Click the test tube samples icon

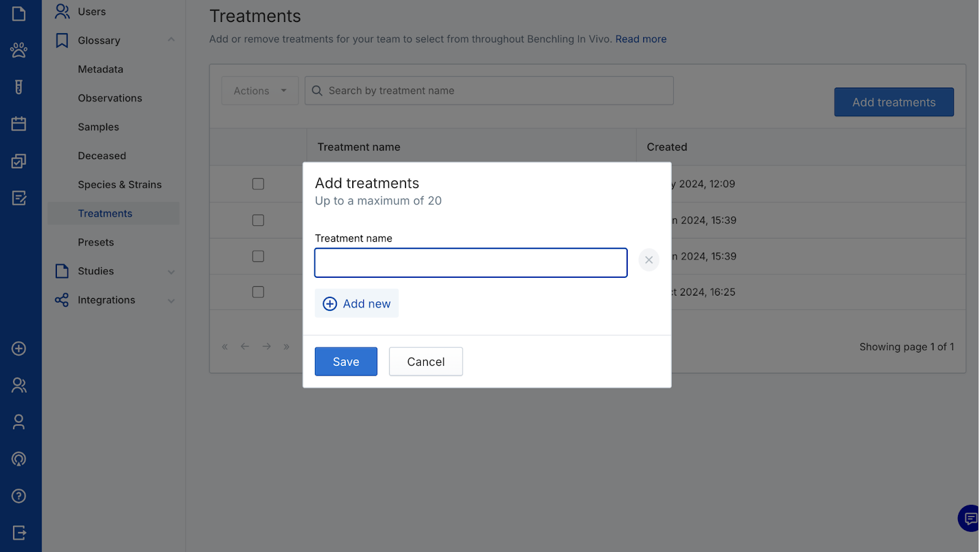tap(19, 87)
